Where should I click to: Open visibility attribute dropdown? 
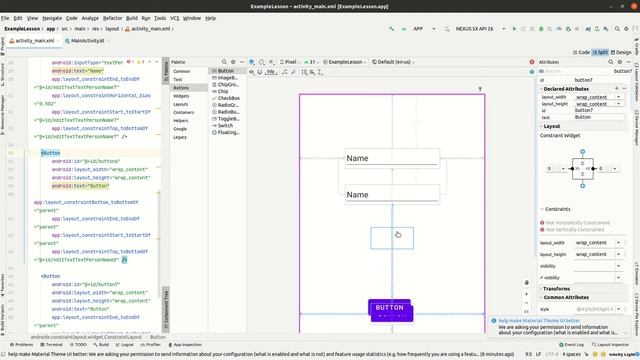(618, 266)
